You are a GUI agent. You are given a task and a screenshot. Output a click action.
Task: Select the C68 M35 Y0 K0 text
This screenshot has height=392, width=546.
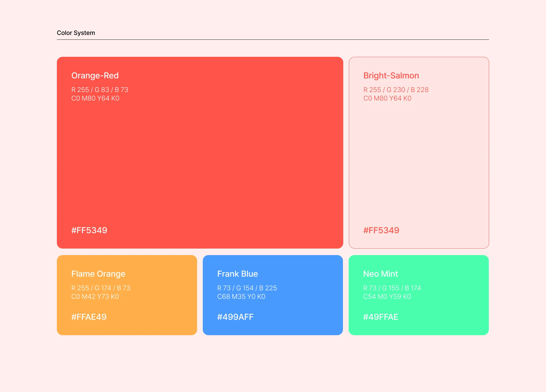tap(241, 297)
